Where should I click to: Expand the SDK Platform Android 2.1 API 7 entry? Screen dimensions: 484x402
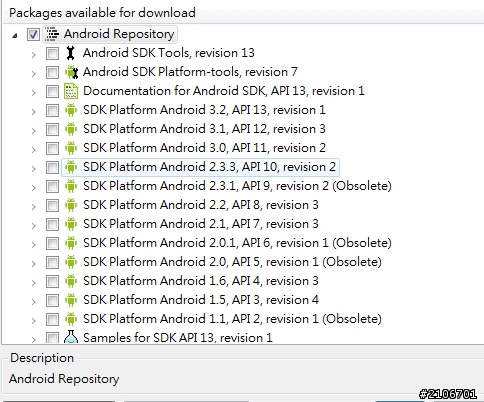click(33, 225)
